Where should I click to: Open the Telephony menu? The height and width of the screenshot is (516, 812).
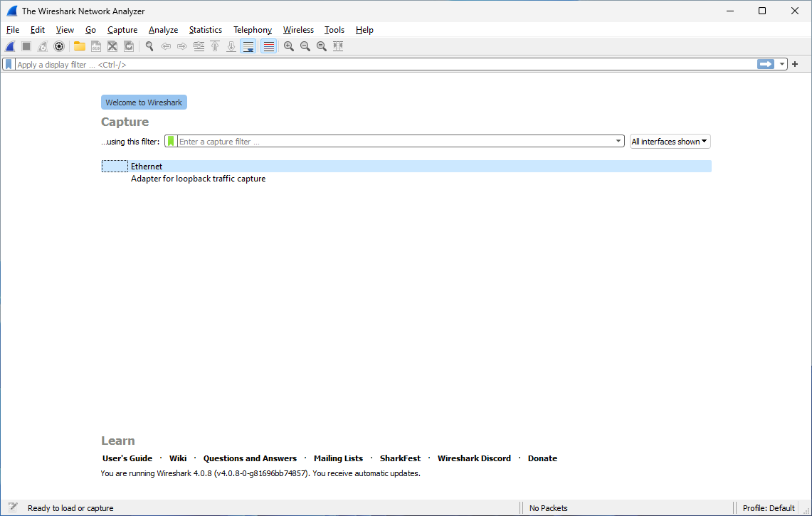tap(252, 30)
